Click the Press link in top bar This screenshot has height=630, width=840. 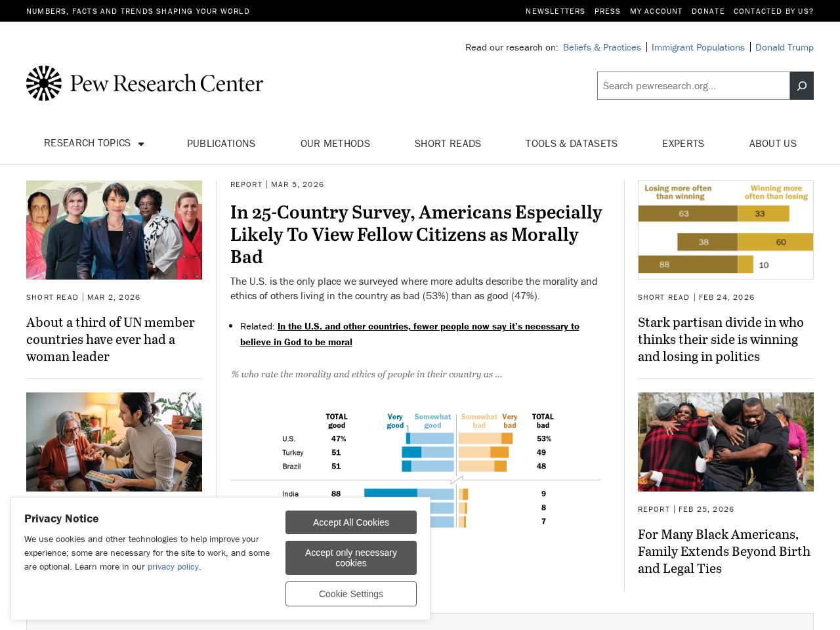click(x=608, y=11)
